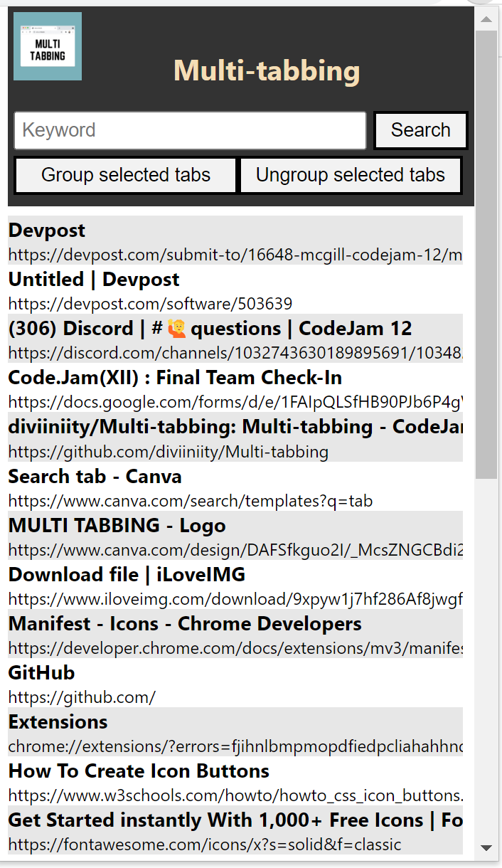Select github.com/diviiniity/Multi-tabbing URL
Viewport: 502px width, 868px height.
[169, 451]
